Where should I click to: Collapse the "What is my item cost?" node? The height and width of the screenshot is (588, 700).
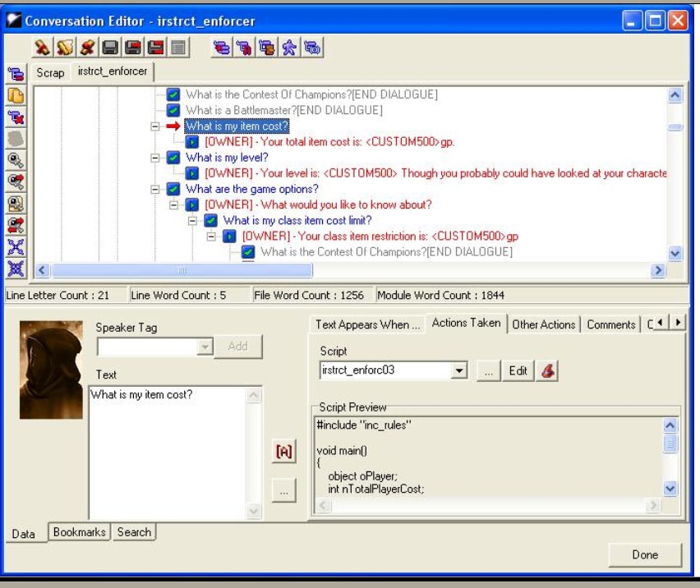pyautogui.click(x=155, y=126)
